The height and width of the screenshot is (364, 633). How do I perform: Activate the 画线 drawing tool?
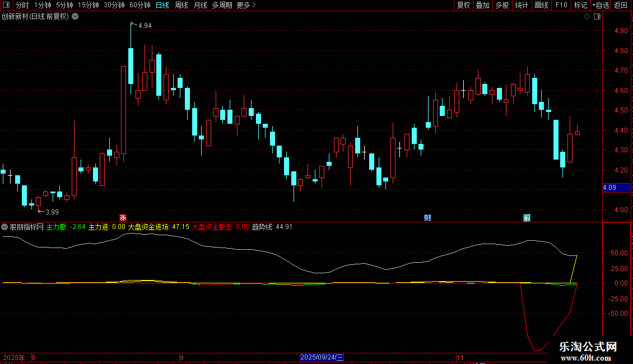point(541,5)
